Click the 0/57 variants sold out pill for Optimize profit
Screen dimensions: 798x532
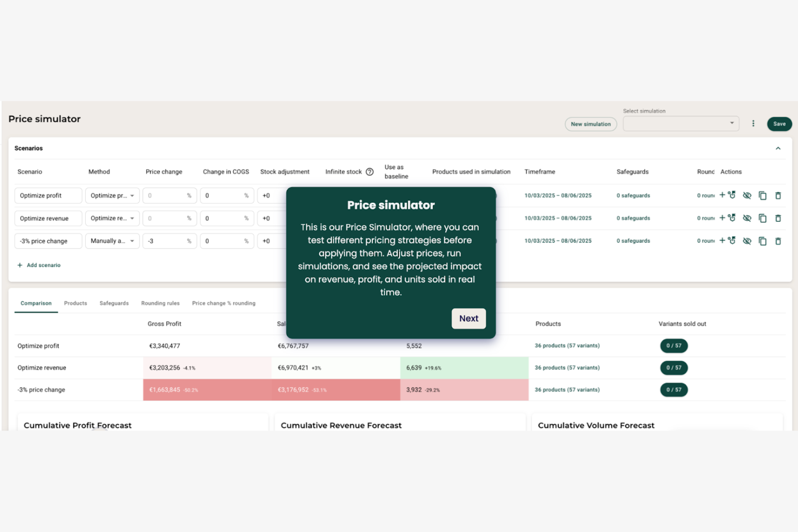673,346
